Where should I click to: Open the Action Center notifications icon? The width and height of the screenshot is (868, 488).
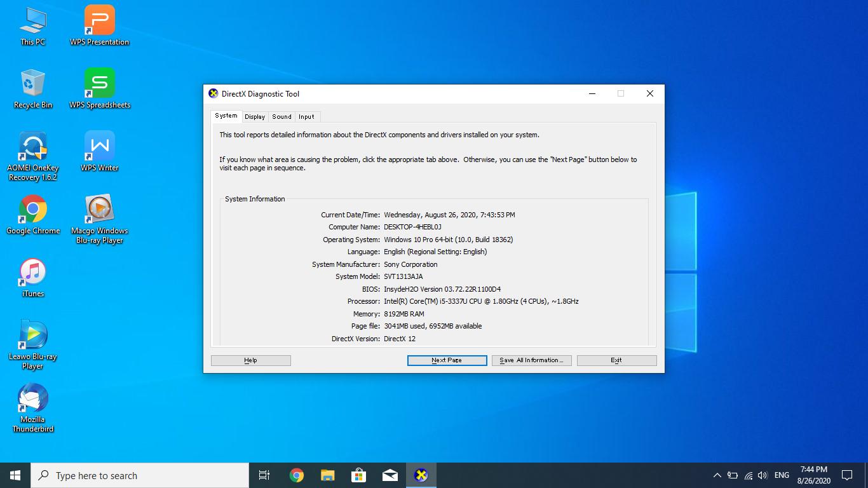click(847, 475)
